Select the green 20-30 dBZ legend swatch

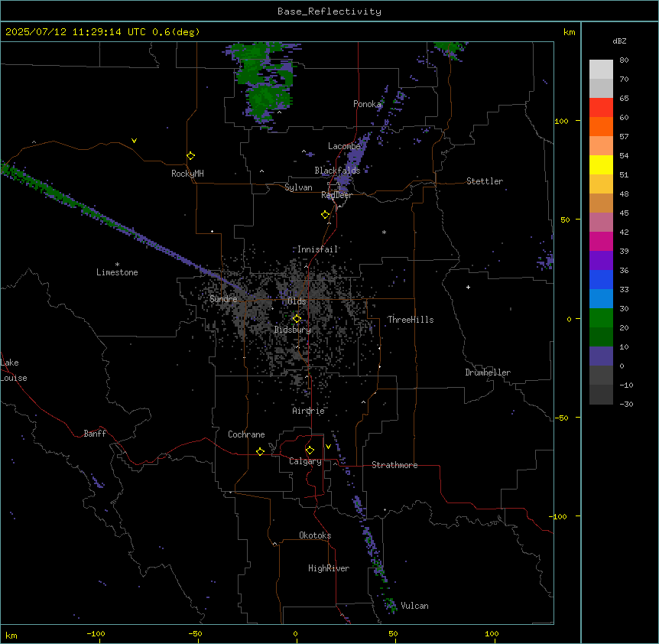click(x=601, y=318)
